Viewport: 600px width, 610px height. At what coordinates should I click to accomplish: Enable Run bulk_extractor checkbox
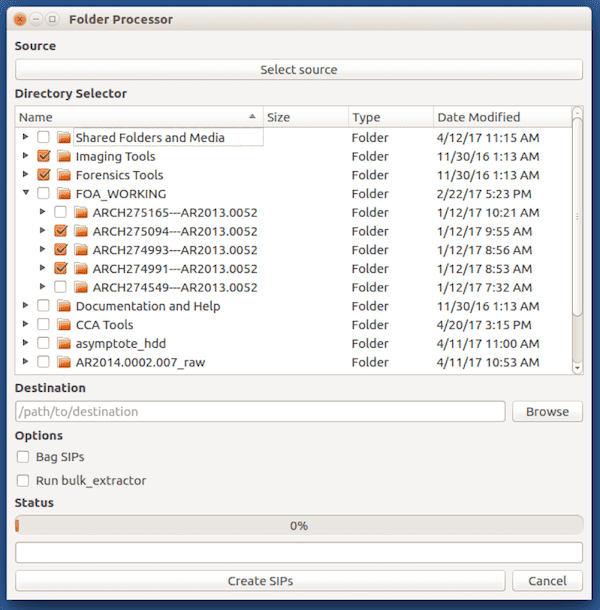(x=23, y=481)
